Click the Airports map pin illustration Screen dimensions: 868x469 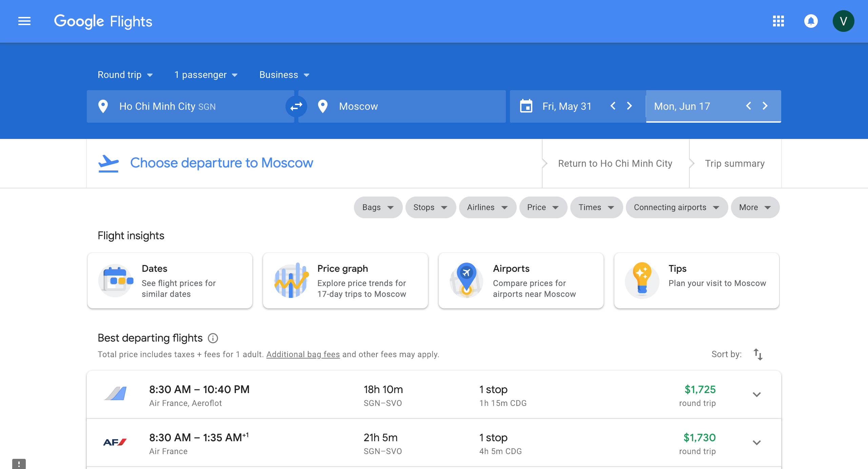pos(467,280)
